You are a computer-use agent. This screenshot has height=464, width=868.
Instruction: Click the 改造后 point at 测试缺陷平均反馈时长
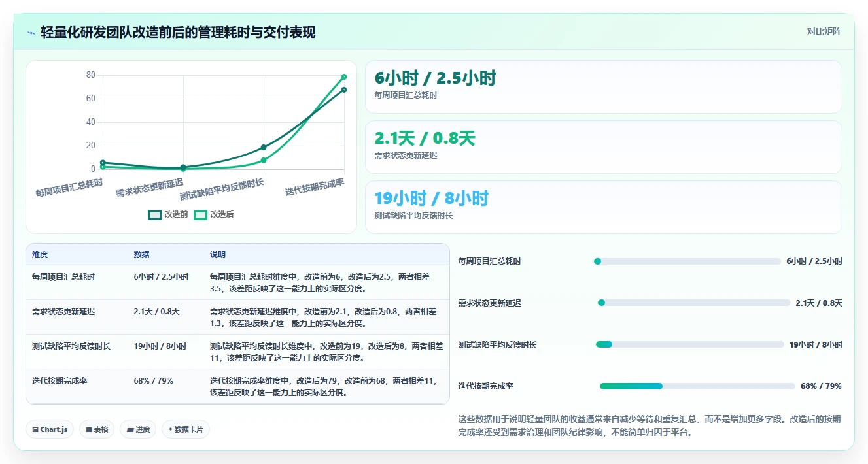coord(264,160)
